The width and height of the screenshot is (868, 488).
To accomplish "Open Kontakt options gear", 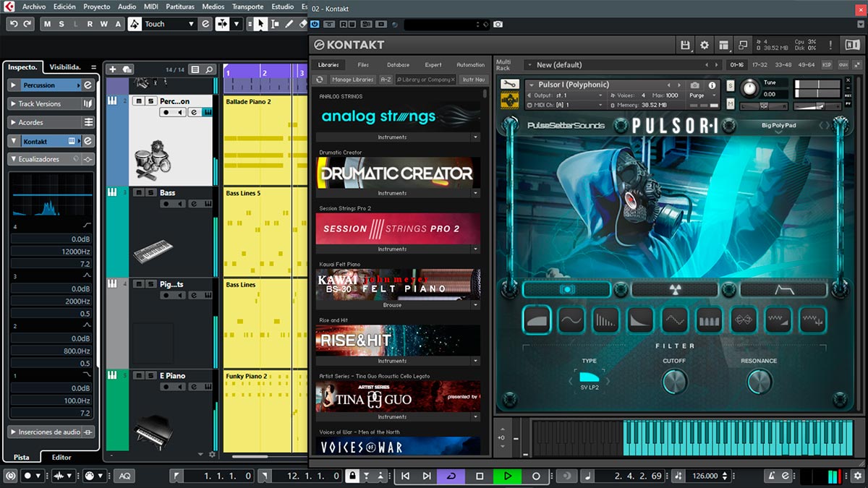I will (705, 45).
